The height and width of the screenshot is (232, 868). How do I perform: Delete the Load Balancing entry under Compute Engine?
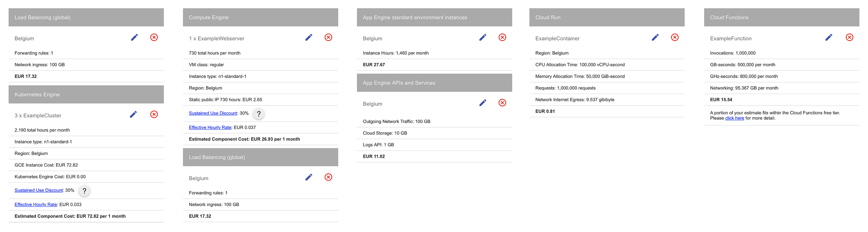click(329, 177)
